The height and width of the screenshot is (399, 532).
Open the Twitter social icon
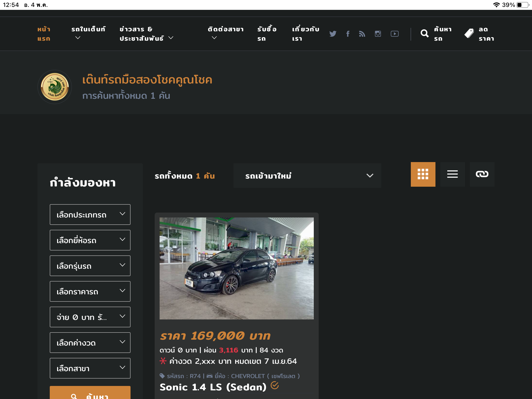click(333, 34)
